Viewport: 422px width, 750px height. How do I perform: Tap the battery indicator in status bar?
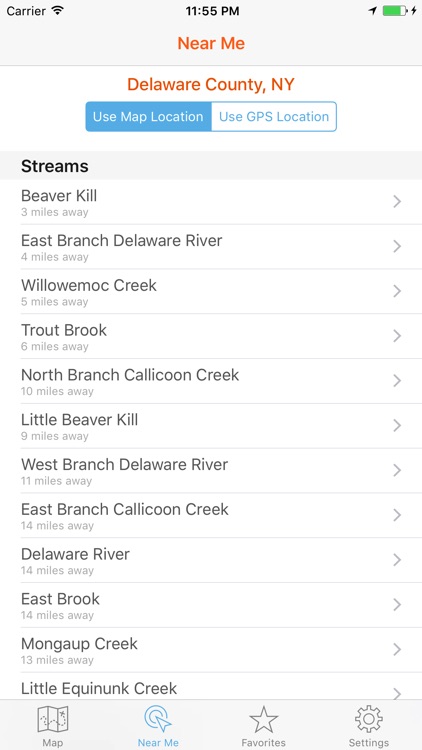tap(395, 11)
